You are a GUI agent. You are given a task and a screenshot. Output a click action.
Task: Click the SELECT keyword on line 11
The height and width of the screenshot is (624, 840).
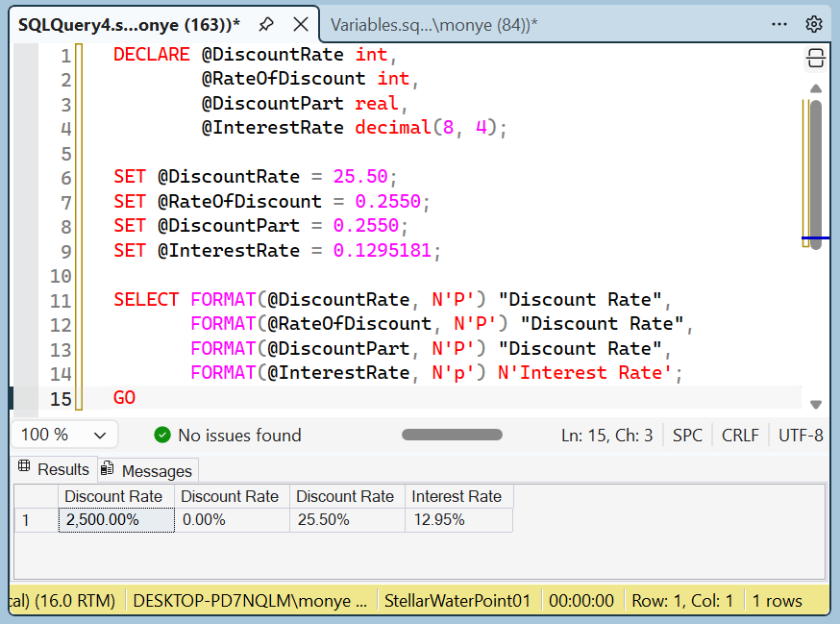pos(146,299)
